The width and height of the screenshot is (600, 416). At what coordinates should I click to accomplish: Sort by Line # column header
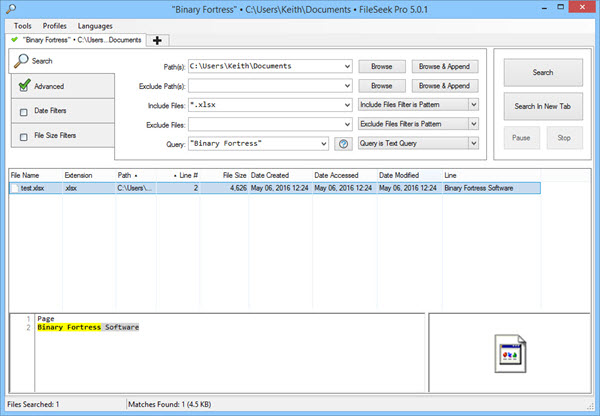pyautogui.click(x=178, y=175)
